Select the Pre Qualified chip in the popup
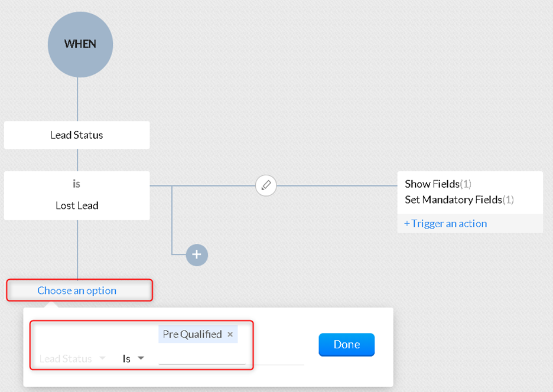 (x=193, y=334)
